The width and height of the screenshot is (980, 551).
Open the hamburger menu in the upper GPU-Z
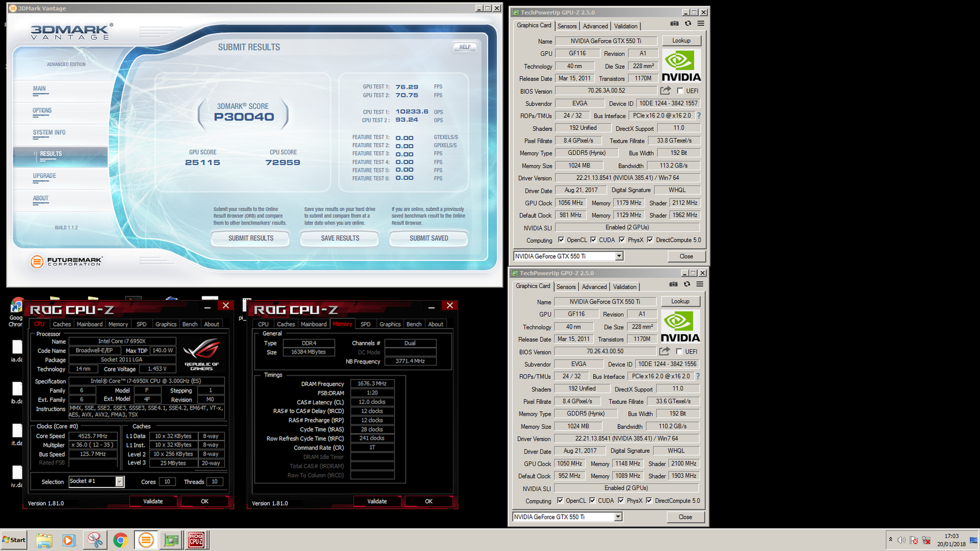tap(701, 23)
